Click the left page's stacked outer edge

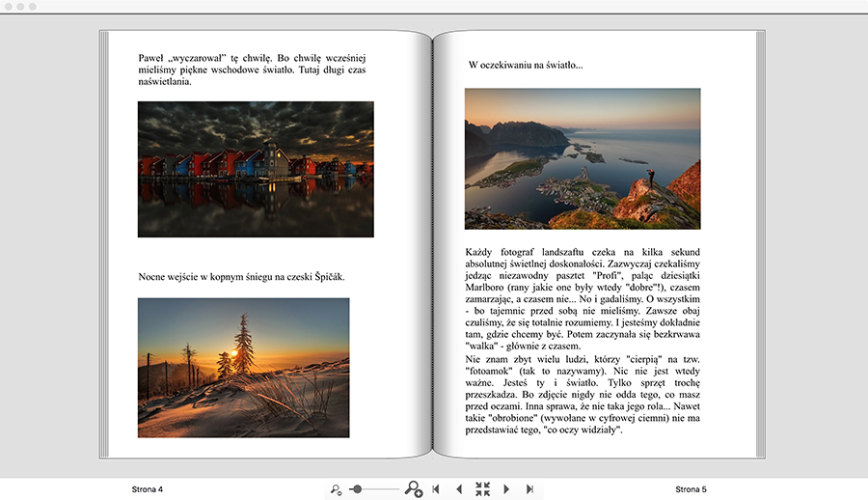(x=103, y=241)
